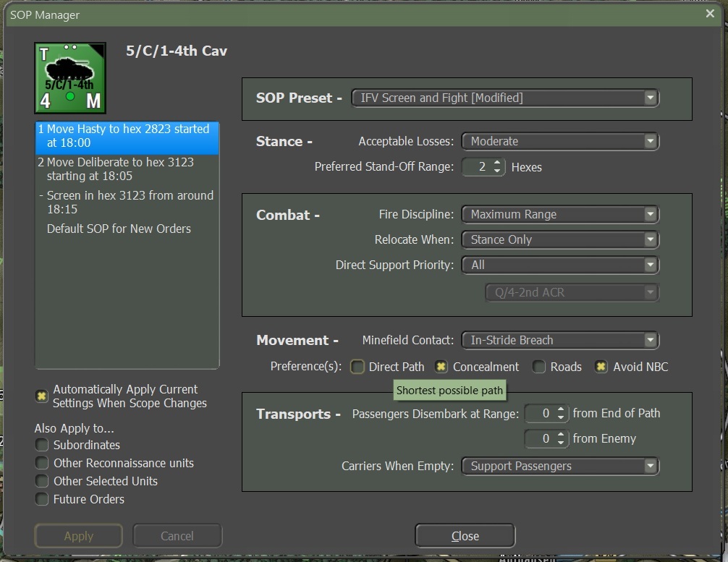Enable the Direct Path preference
This screenshot has height=562, width=728.
pos(357,367)
